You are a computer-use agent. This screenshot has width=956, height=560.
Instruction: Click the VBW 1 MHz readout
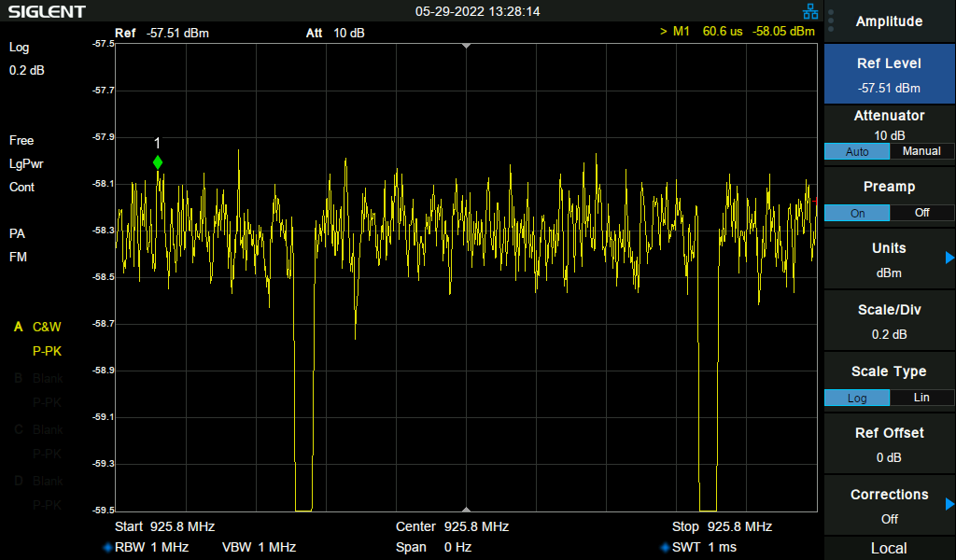[259, 547]
